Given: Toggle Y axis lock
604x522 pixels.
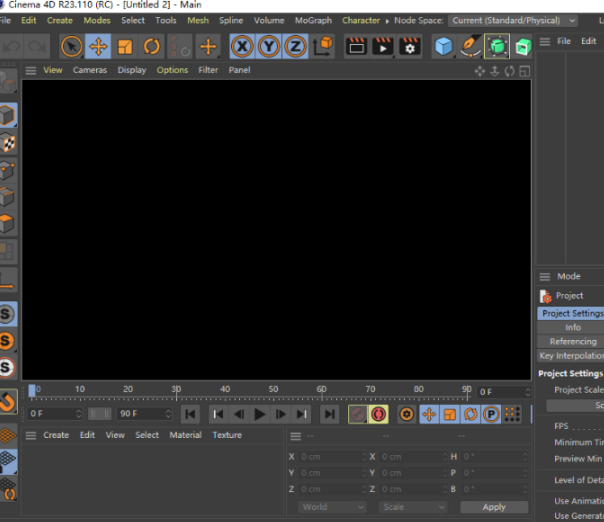Looking at the screenshot, I should pyautogui.click(x=268, y=47).
